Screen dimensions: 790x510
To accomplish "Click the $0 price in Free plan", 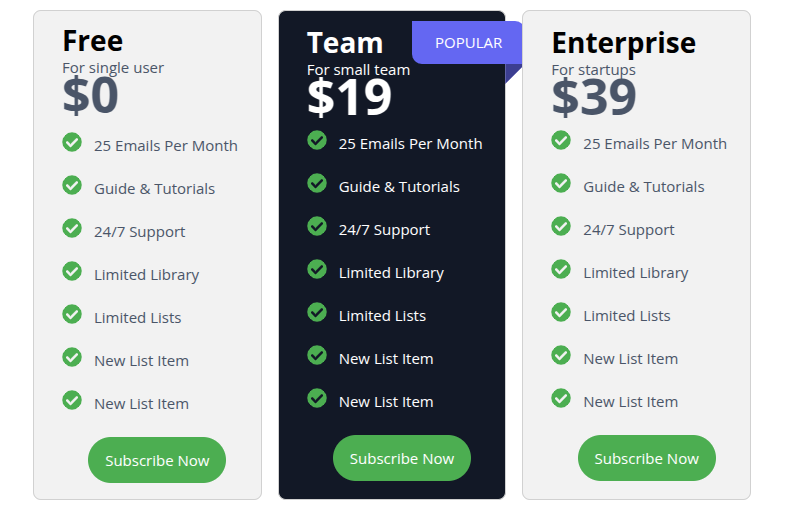I will (90, 95).
